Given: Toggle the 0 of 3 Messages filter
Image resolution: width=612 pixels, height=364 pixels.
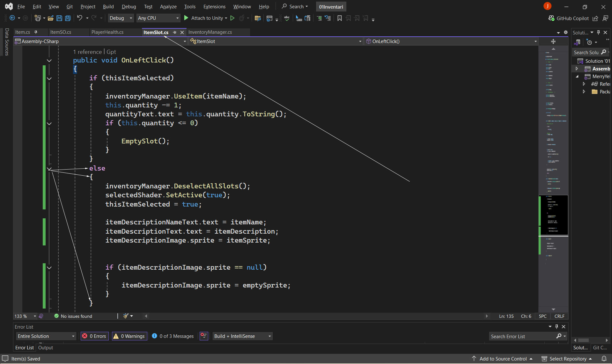Looking at the screenshot, I should click(173, 336).
